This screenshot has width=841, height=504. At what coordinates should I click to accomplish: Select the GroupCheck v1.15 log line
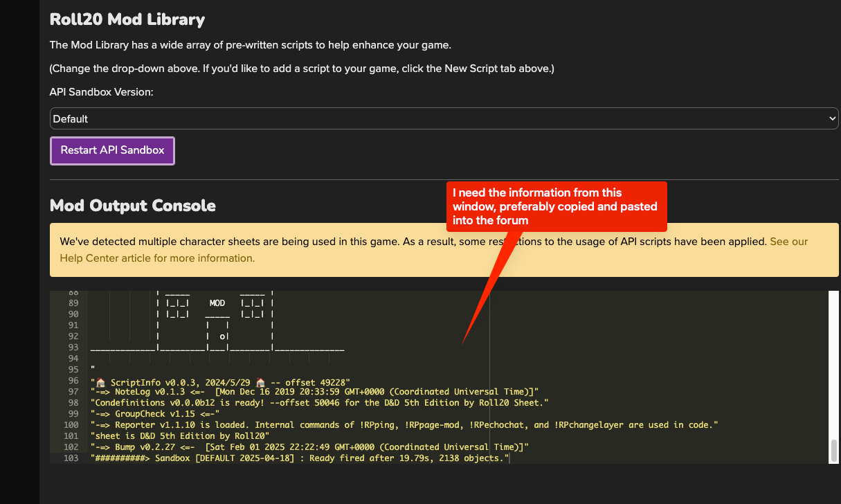tap(155, 414)
